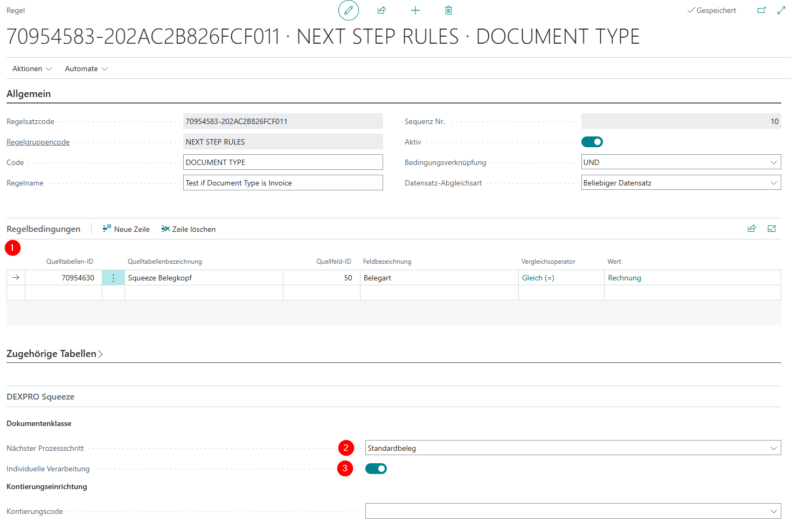Click the plus icon to add new rule
This screenshot has height=522, width=812.
click(415, 10)
